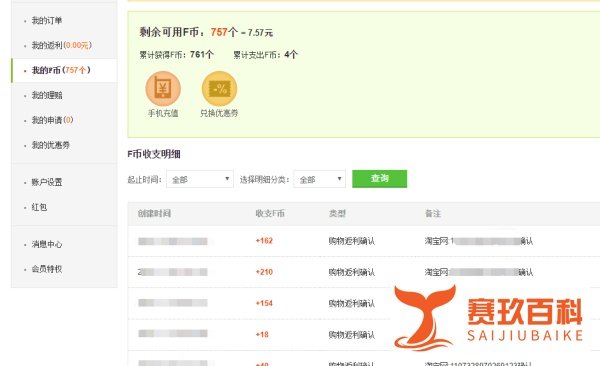Open 会员特权 sidebar item

pos(47,269)
